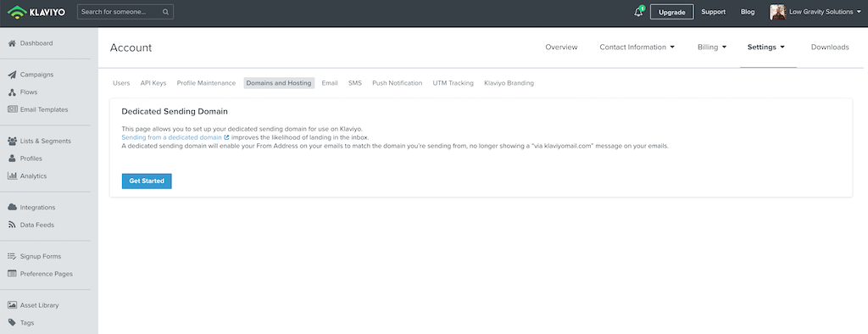
Task: Click the Account page title
Action: pos(131,47)
